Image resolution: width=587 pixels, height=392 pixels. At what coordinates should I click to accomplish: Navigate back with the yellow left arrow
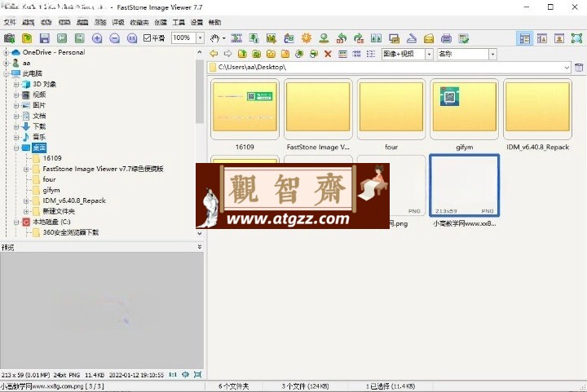tap(214, 54)
